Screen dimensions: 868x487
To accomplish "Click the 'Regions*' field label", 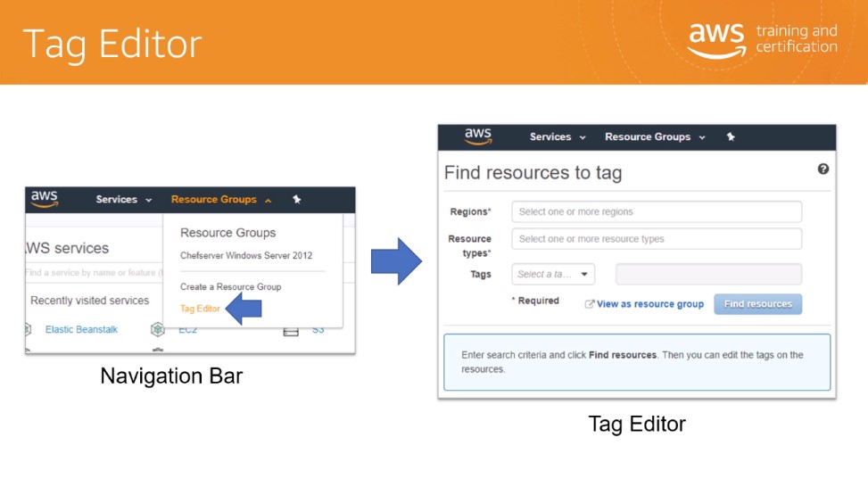I will (470, 211).
